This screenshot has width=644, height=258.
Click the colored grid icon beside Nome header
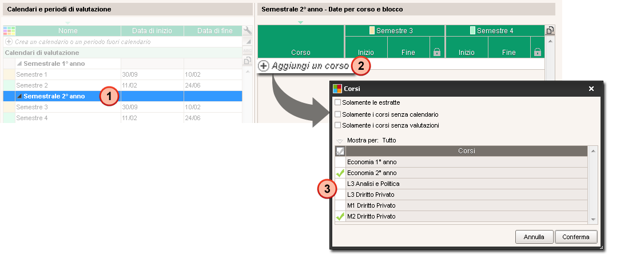(x=9, y=31)
